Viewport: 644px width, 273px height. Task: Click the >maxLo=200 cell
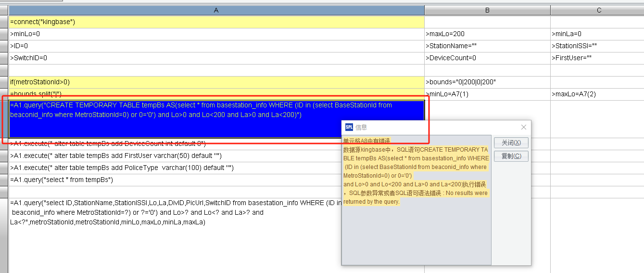487,34
